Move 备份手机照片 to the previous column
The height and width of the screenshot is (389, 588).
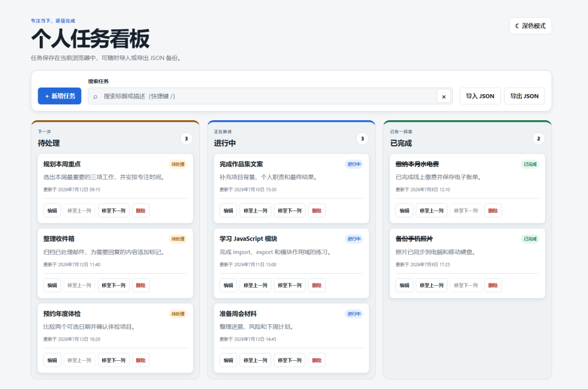pyautogui.click(x=432, y=285)
